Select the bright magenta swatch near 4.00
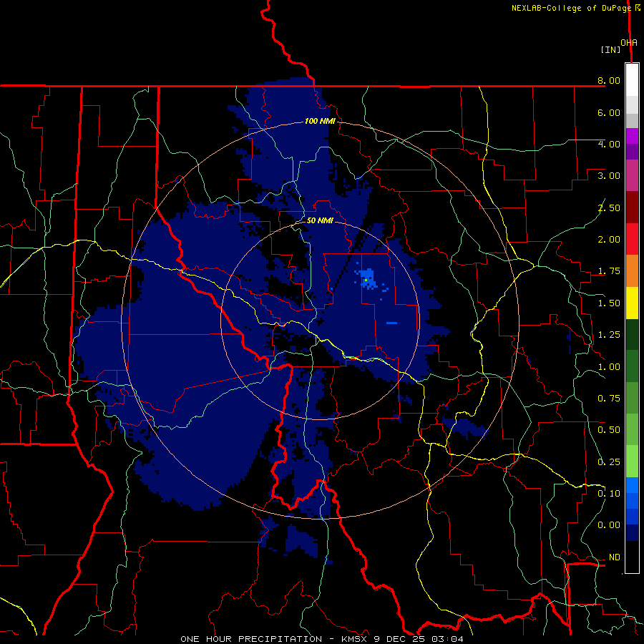 click(x=632, y=136)
